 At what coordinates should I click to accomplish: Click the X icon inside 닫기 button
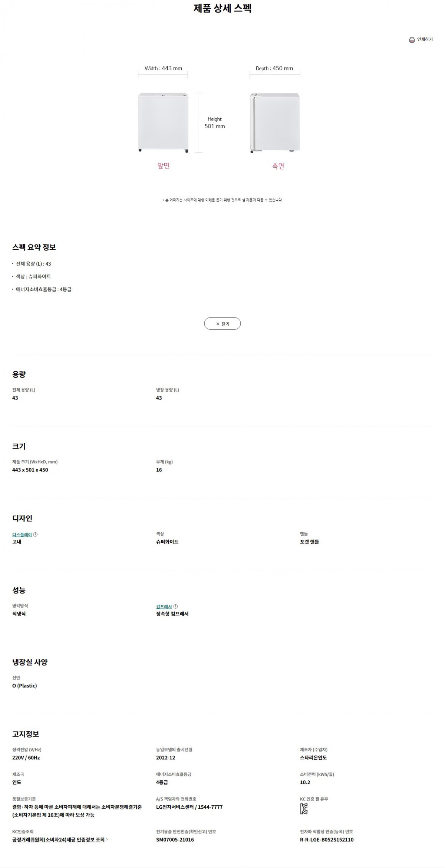coord(218,324)
